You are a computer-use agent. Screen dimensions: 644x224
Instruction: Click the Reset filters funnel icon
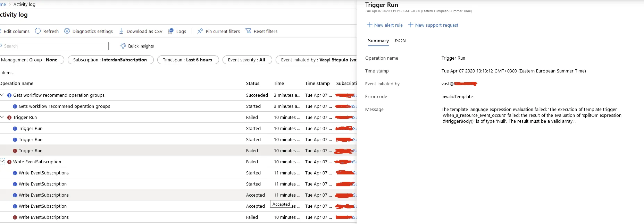pos(248,31)
